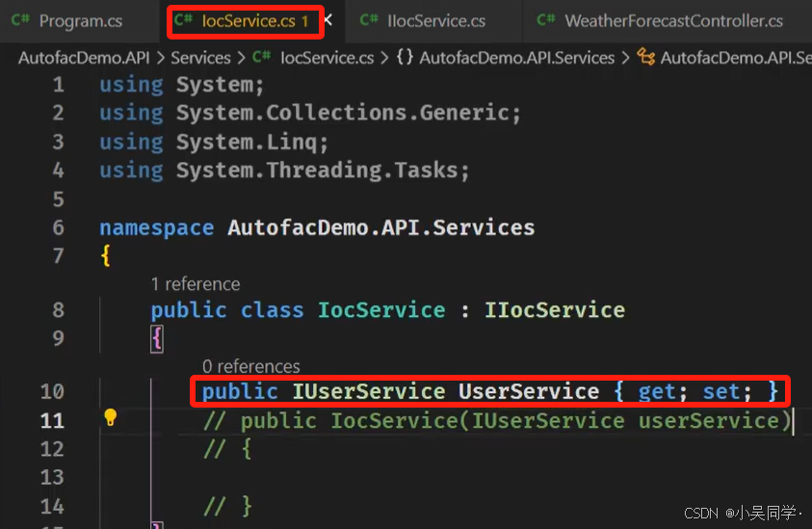Open the '0 references' code lens

[x=250, y=366]
